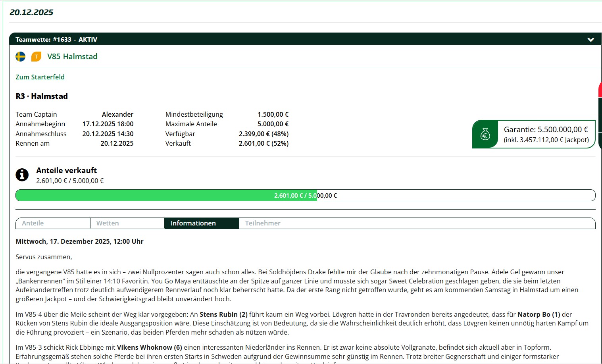Click the Garantie 5.500.000,00 € amount text
The width and height of the screenshot is (602, 364).
(x=546, y=129)
